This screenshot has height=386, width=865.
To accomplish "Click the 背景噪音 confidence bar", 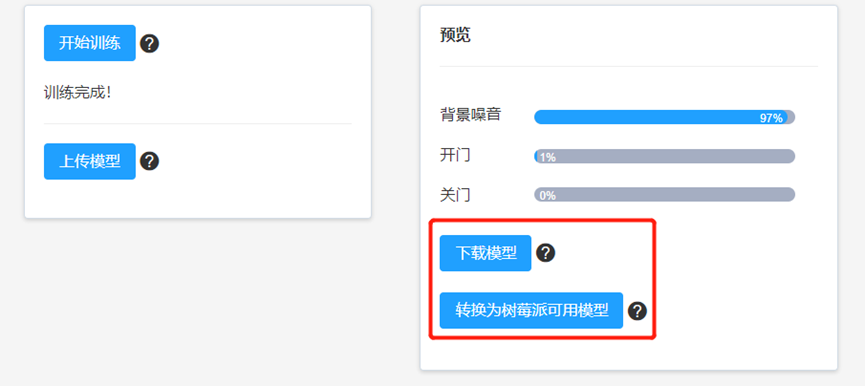I will click(x=664, y=117).
